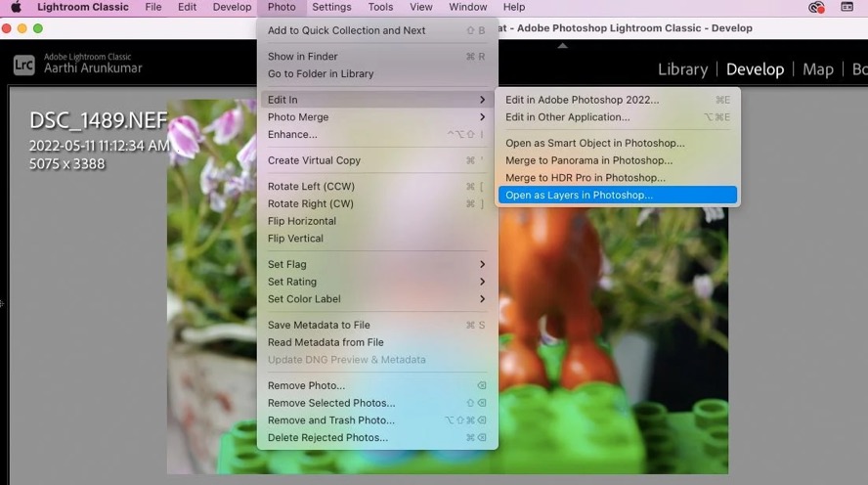Select Remove Photo...

point(376,385)
